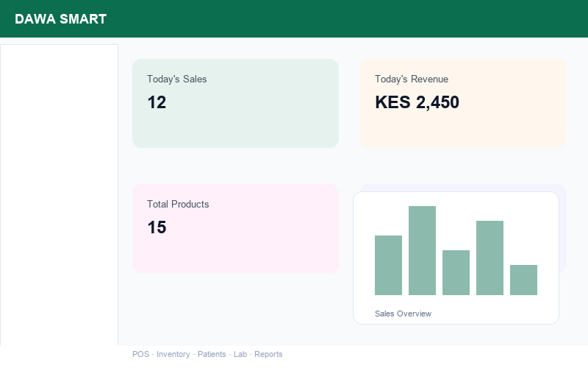Open the Total Products card
Viewport: 588px width, 368px height.
click(235, 228)
